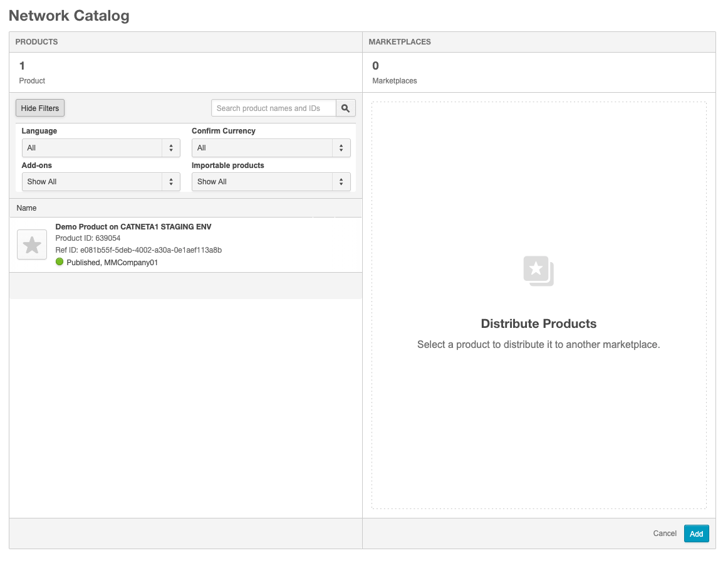Click the green Published status dot
The width and height of the screenshot is (728, 568).
(x=60, y=262)
